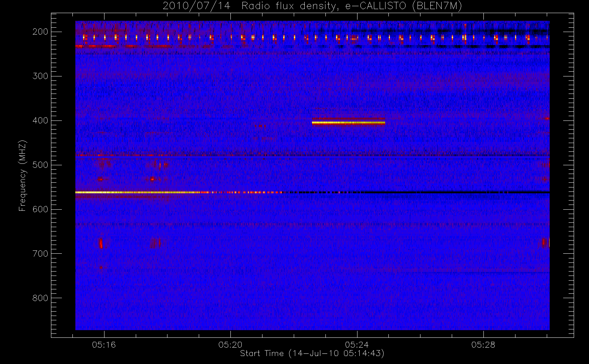Click the 300 frequency axis label

(40, 76)
